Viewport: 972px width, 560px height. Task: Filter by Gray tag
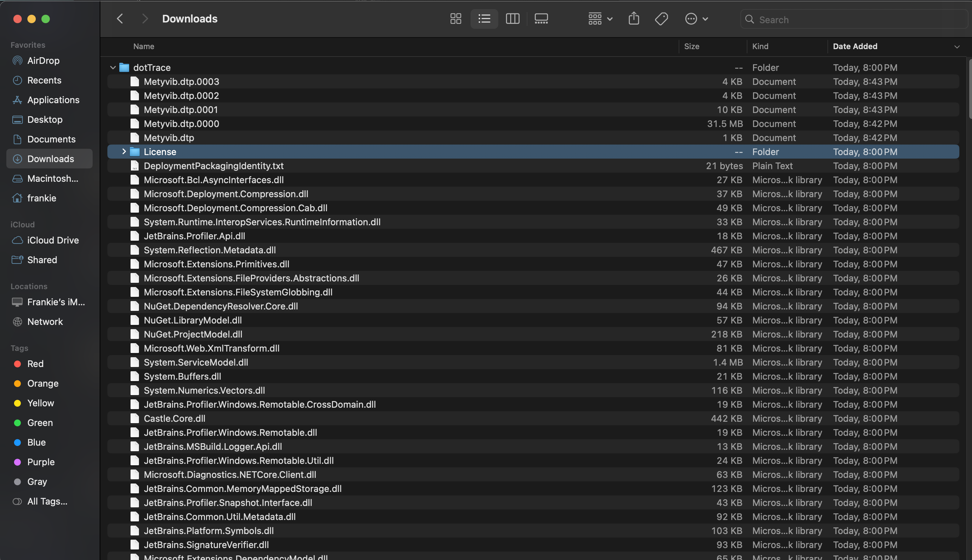pos(49,481)
